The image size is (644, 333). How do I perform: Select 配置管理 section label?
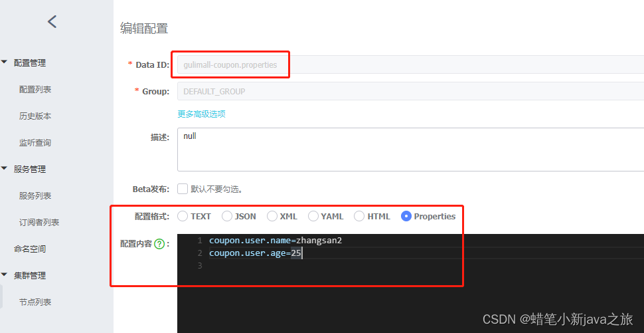(x=30, y=63)
